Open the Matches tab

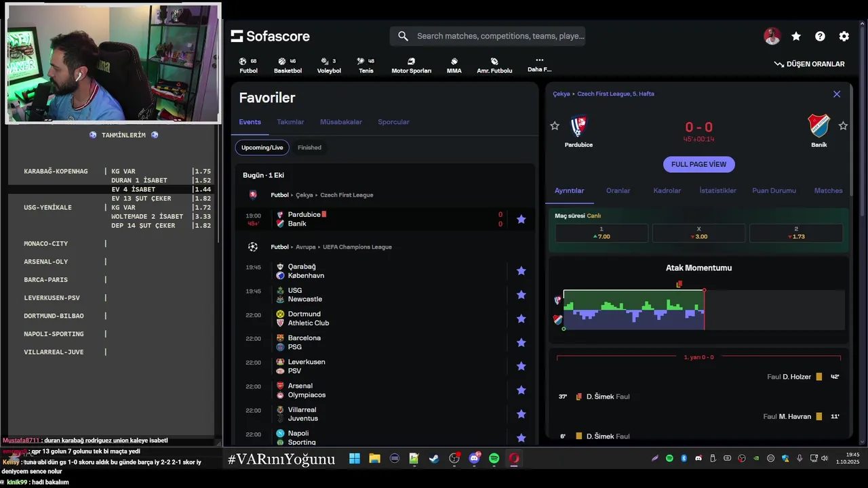point(828,190)
